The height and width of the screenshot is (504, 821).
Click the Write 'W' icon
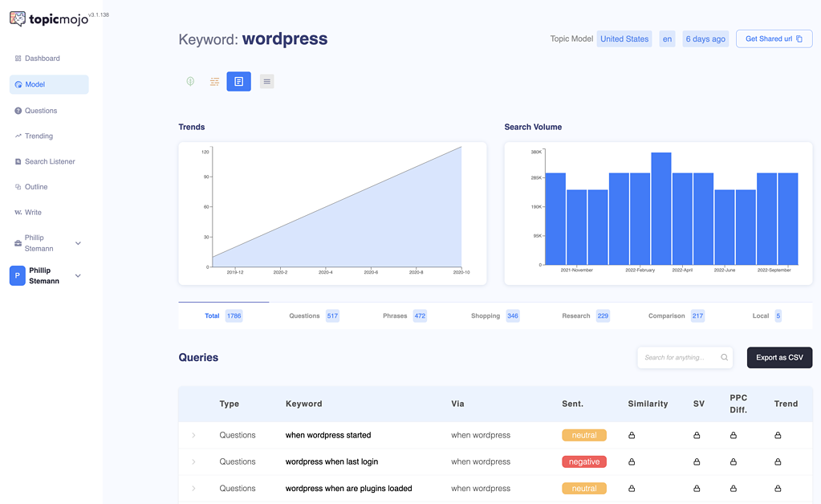(18, 212)
